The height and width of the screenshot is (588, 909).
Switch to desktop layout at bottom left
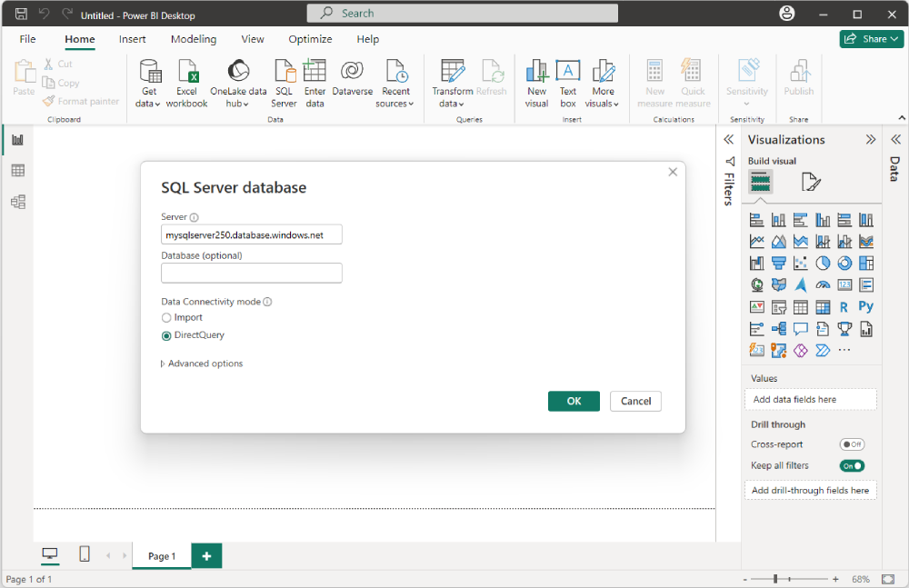(x=50, y=554)
